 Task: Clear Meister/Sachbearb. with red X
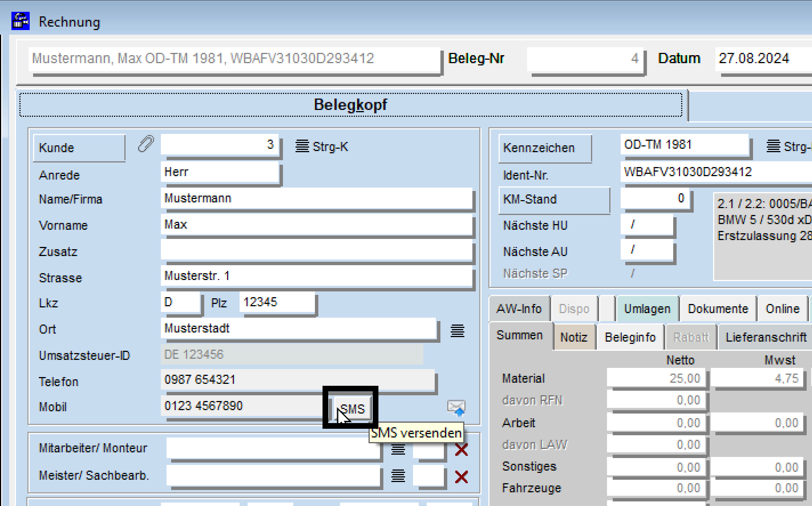tap(461, 476)
